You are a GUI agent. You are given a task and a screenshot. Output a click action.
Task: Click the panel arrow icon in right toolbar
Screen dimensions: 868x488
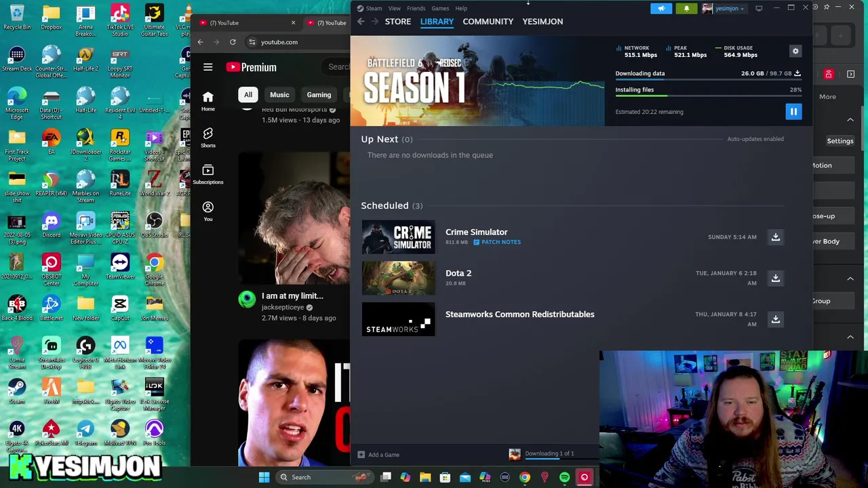pos(851,74)
